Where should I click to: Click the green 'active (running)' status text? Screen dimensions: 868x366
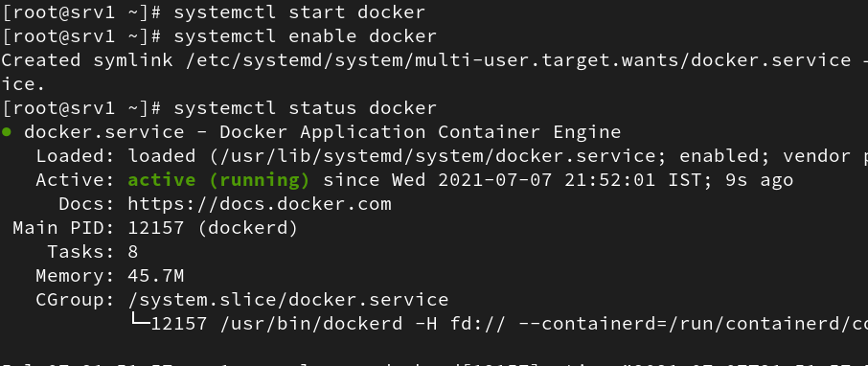218,180
